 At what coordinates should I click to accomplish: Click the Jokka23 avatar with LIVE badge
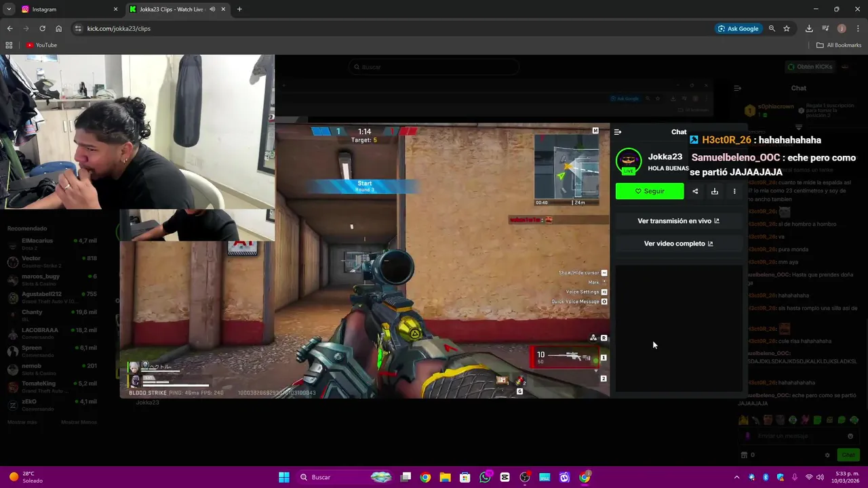tap(629, 162)
